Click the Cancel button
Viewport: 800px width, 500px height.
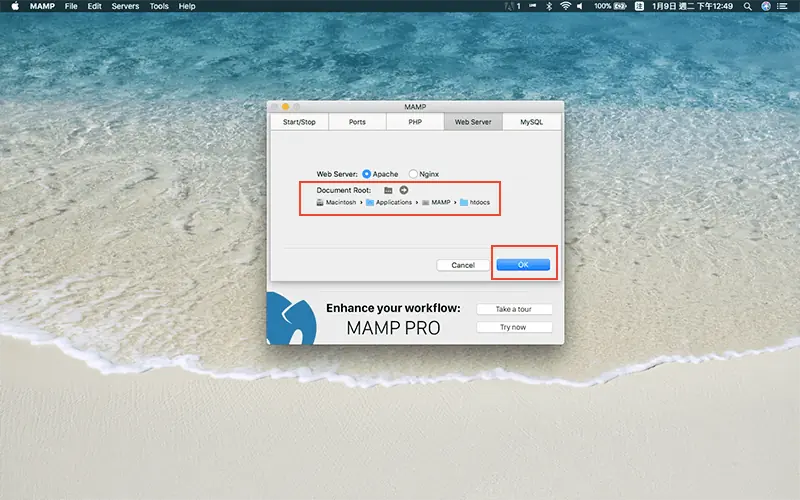(463, 265)
